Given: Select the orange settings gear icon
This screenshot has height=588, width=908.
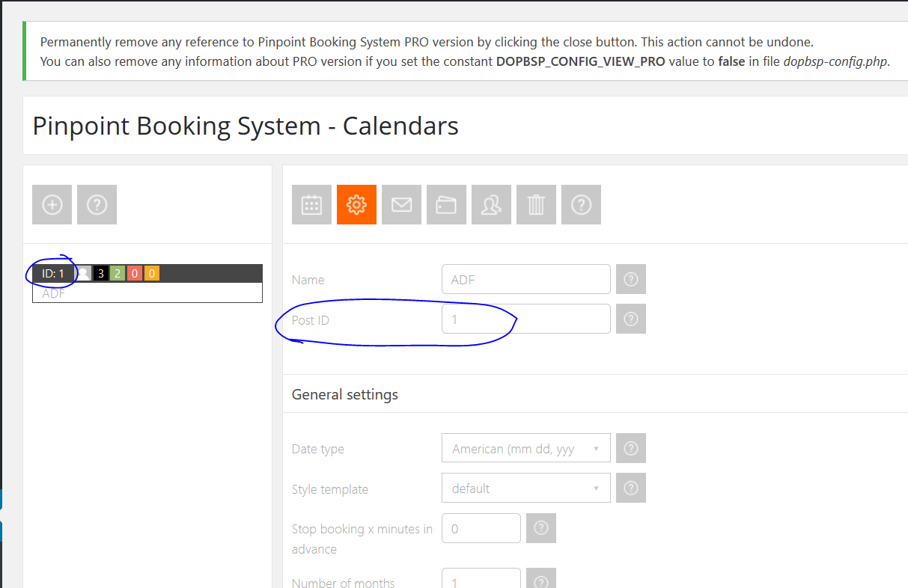Looking at the screenshot, I should [356, 204].
